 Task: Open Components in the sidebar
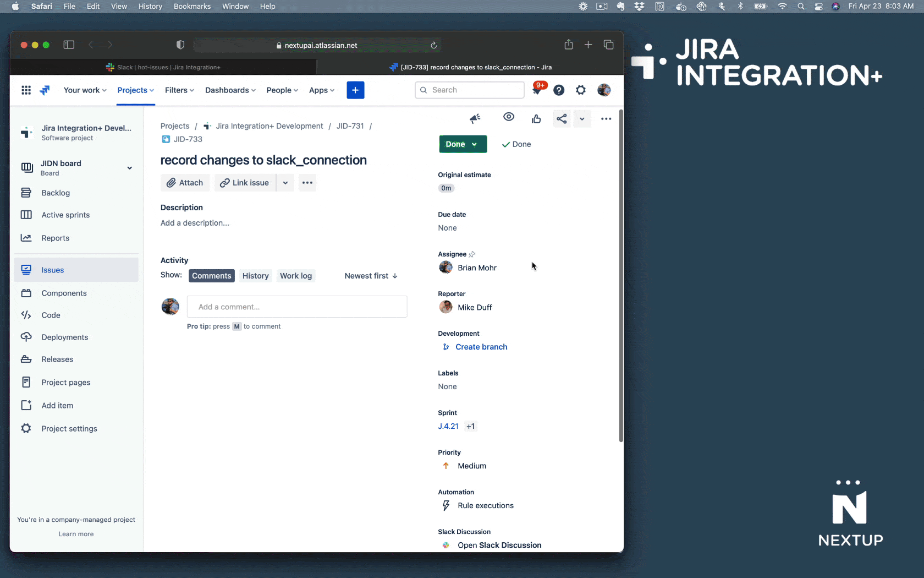(x=76, y=293)
